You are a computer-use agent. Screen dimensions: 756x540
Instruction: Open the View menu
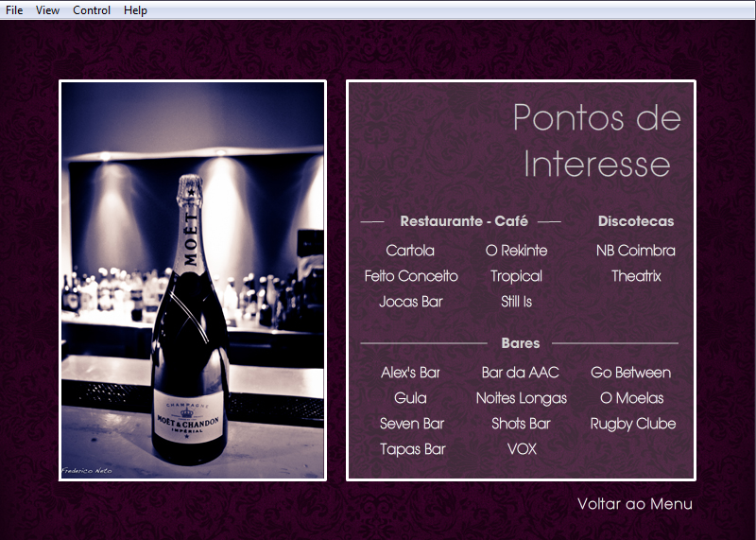(x=47, y=10)
